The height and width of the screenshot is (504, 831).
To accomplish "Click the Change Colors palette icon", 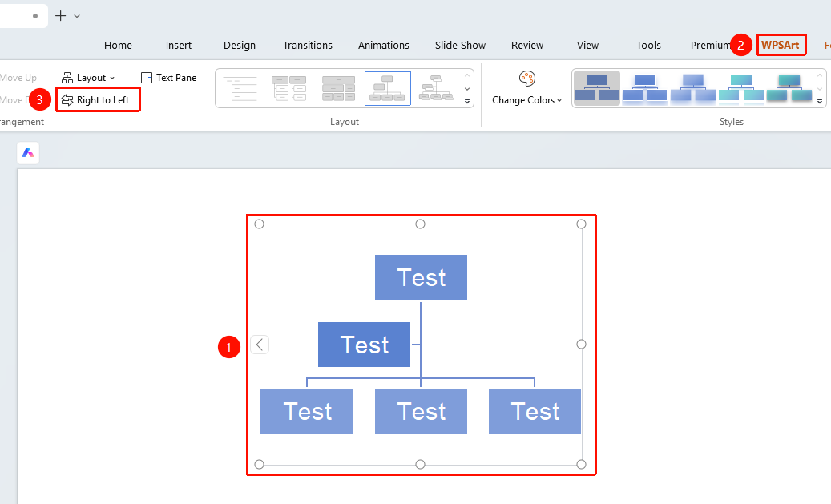I will click(x=526, y=79).
